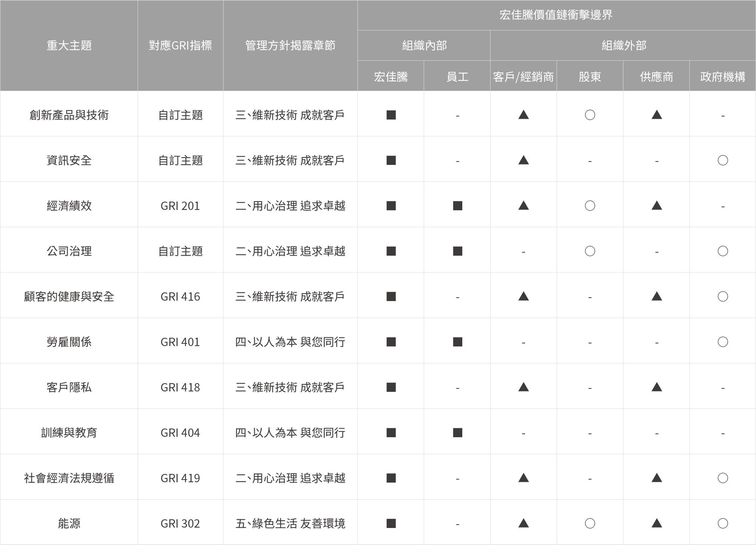The image size is (756, 545).
Task: Click the 五、綠色生活 友善環境 chapter text
Action: [290, 523]
